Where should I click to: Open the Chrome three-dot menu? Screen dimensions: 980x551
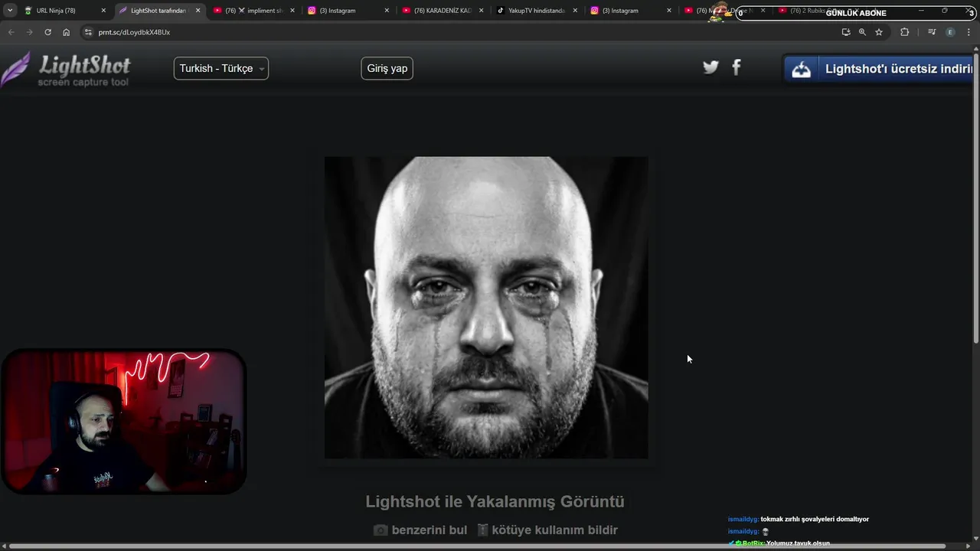pos(969,32)
